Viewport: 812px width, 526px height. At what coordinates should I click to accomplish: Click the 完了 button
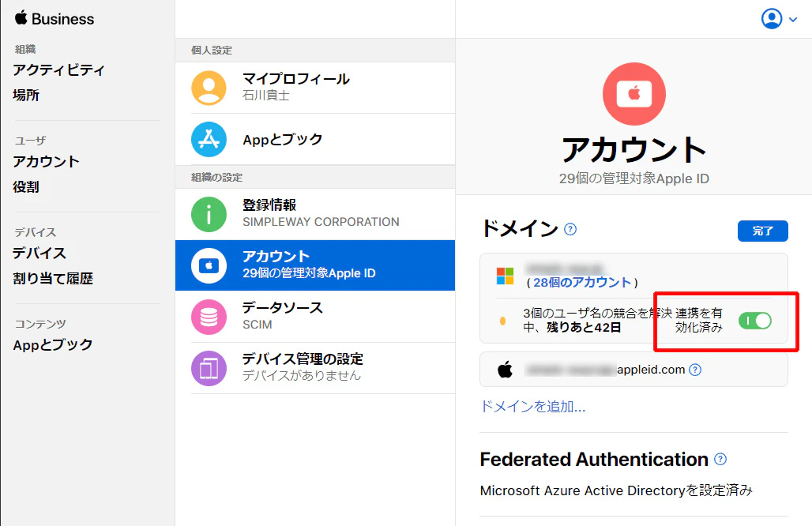(763, 231)
